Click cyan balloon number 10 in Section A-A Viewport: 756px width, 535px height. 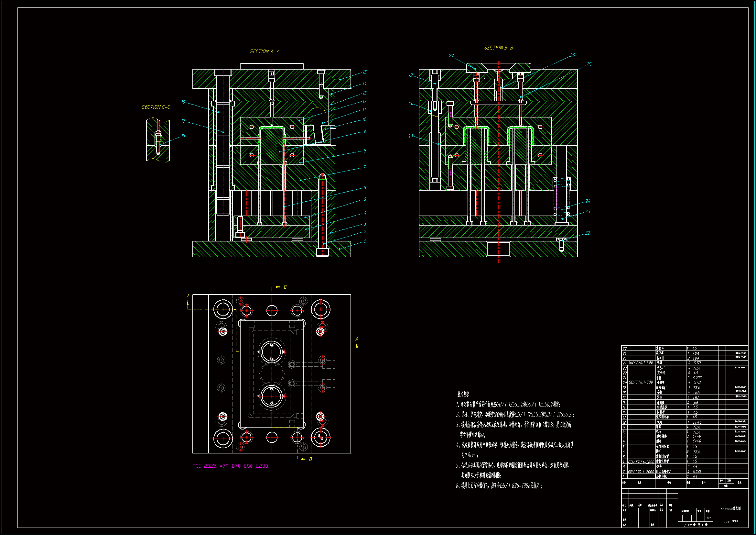tap(364, 119)
